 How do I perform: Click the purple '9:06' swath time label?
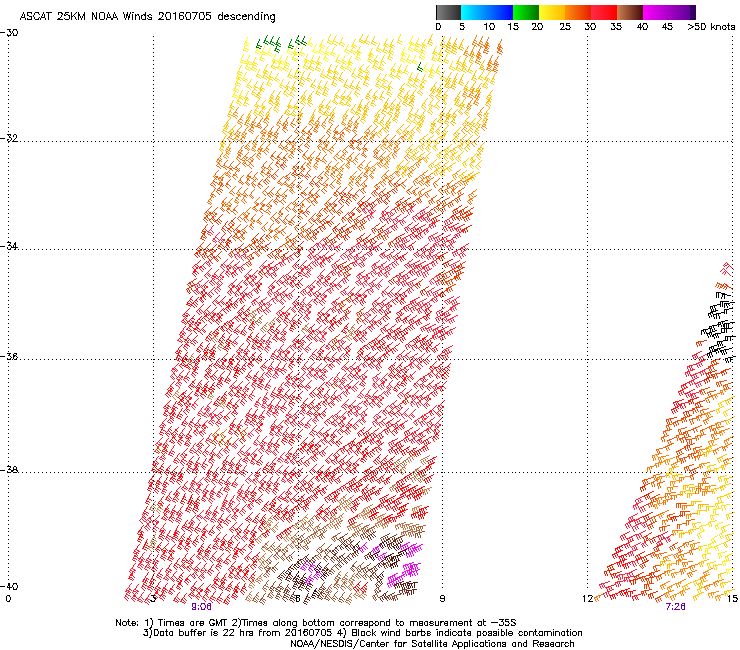pyautogui.click(x=202, y=607)
